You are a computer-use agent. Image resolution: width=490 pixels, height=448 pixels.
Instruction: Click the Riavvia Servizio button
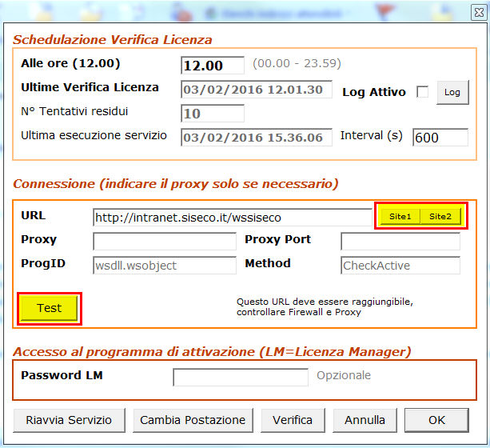(x=69, y=419)
